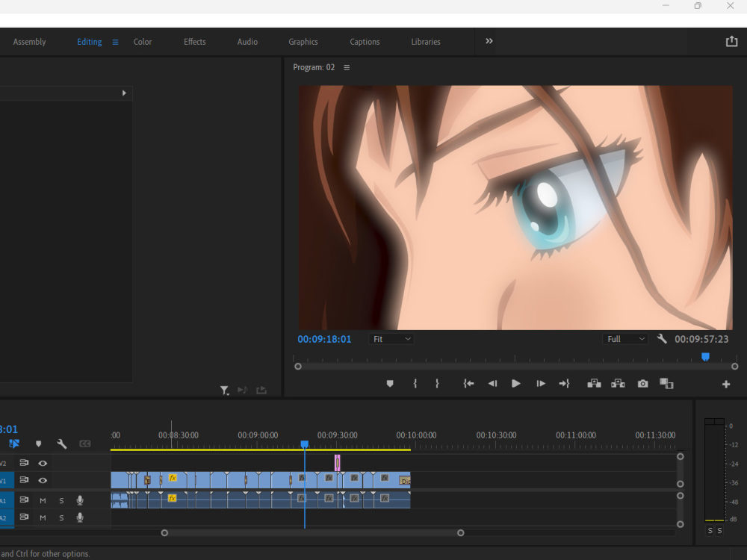Screen dimensions: 747x560
Task: Click the Extract button
Action: pos(618,383)
